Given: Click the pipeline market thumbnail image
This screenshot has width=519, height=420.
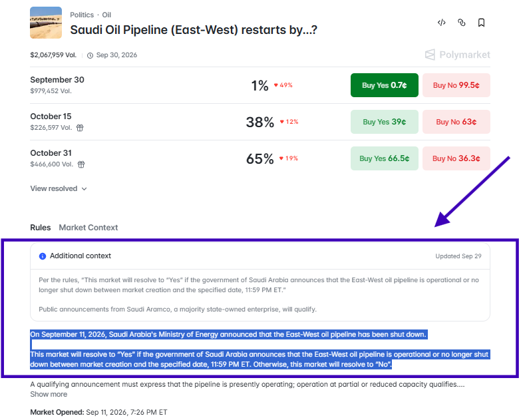Looking at the screenshot, I should point(46,23).
